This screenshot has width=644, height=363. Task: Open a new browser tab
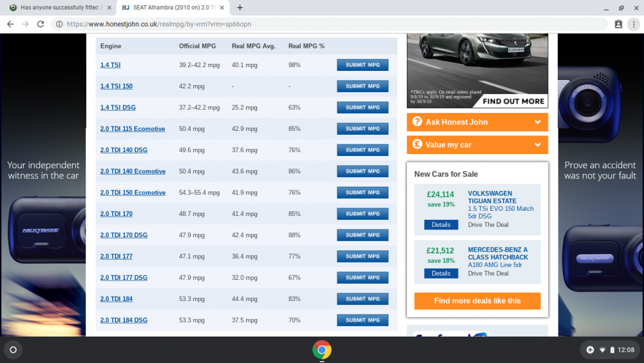[240, 7]
